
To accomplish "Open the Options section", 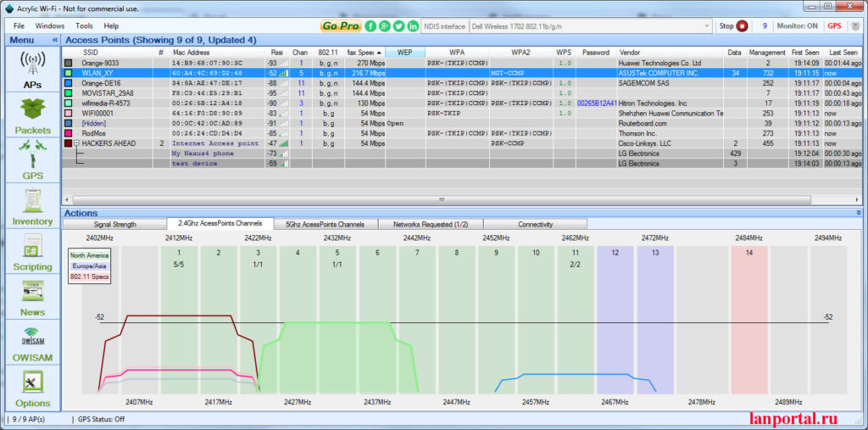I will (x=31, y=388).
